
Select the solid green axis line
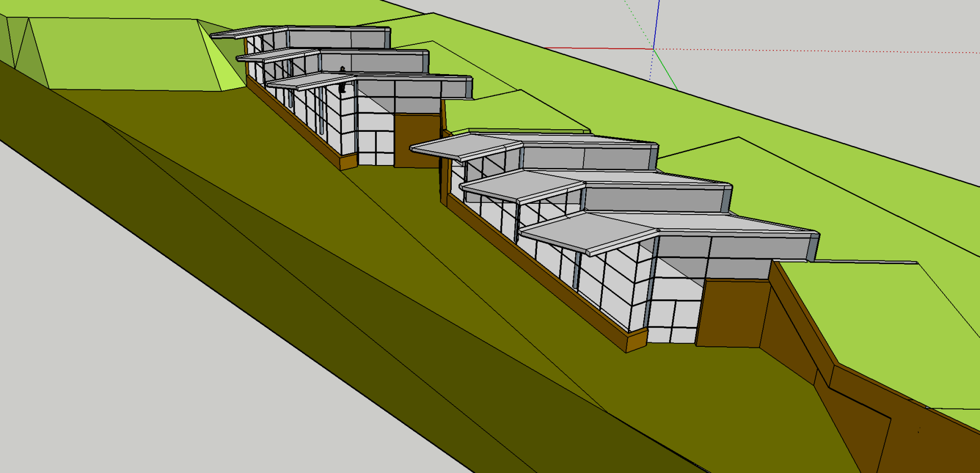click(x=666, y=69)
